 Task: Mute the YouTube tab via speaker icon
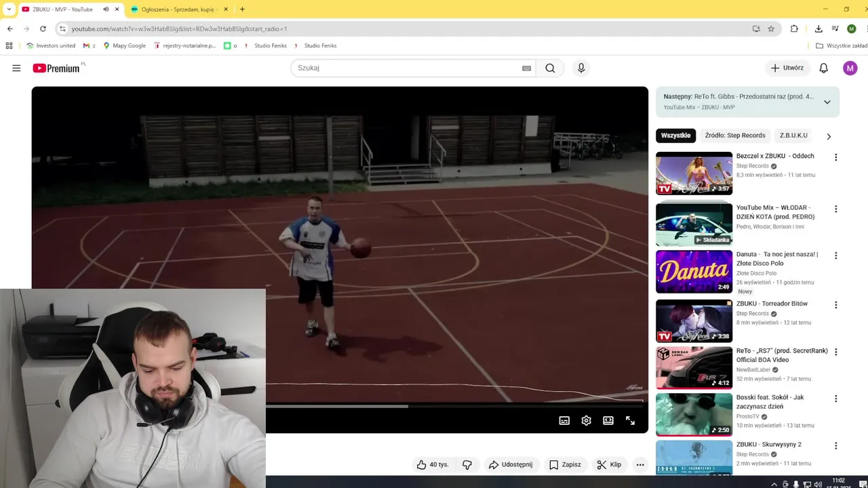coord(106,9)
